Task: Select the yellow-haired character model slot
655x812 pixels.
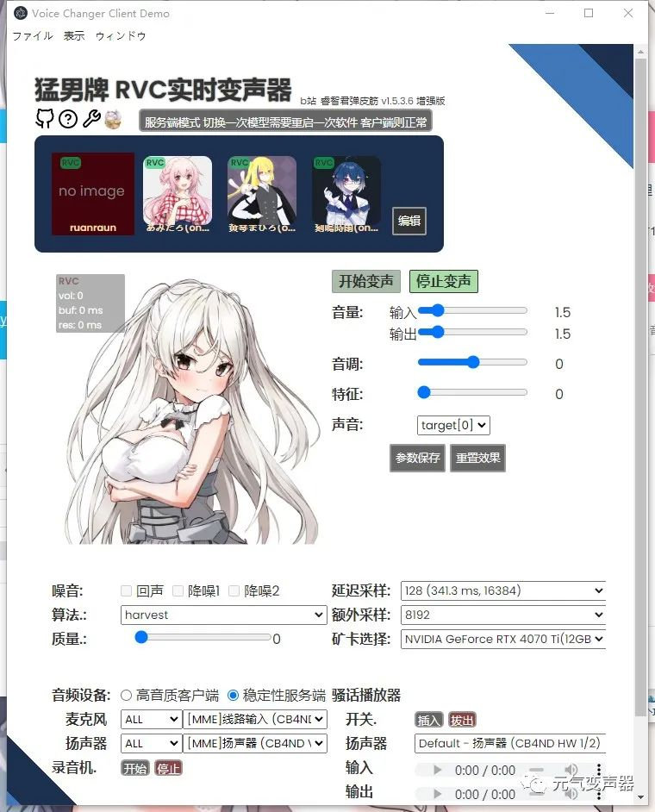Action: 262,195
